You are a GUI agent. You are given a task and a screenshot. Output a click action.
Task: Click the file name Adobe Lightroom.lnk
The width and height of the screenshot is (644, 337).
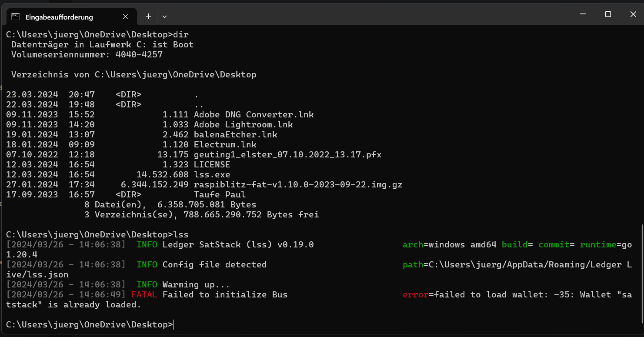click(244, 125)
